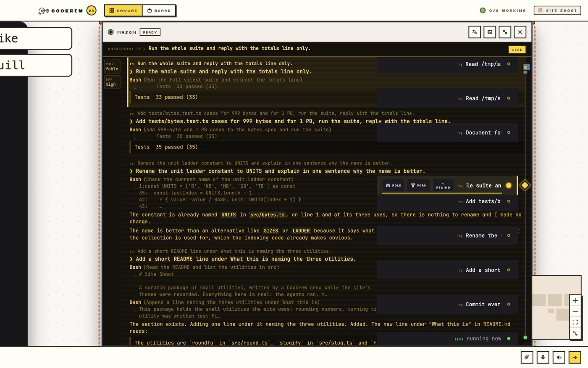
Task: Open the translate icon in Mason panel
Action: [475, 32]
